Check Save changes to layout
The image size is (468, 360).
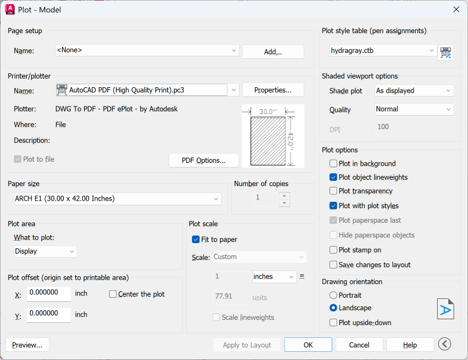pos(333,264)
